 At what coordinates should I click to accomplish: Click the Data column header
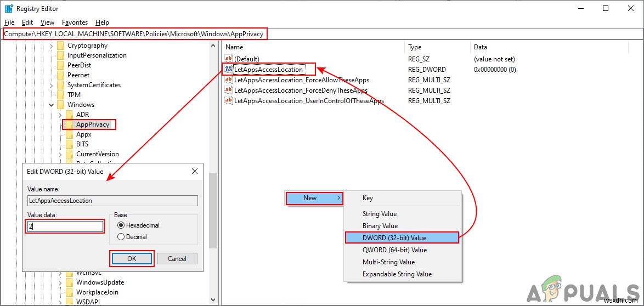(x=550, y=47)
